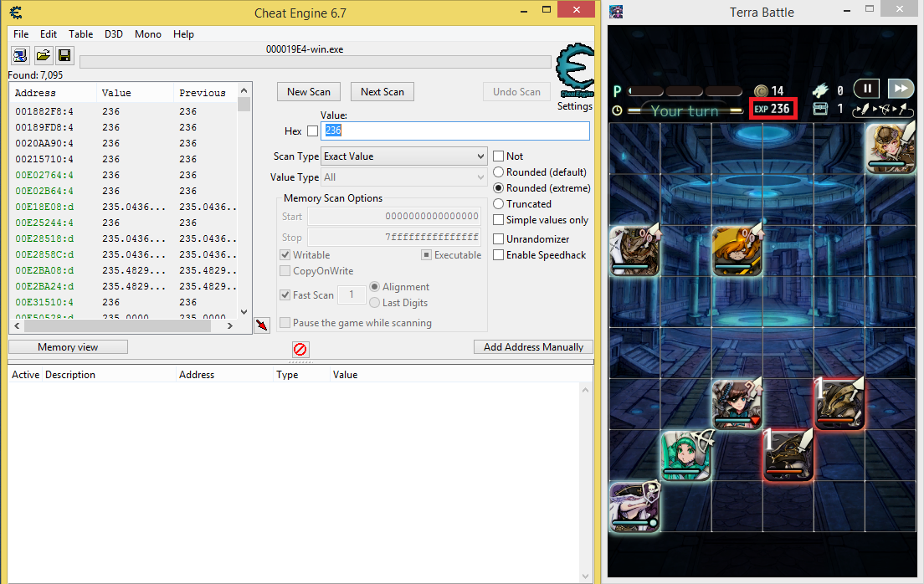The width and height of the screenshot is (924, 584).
Task: Click the save floppy disk icon
Action: click(64, 55)
